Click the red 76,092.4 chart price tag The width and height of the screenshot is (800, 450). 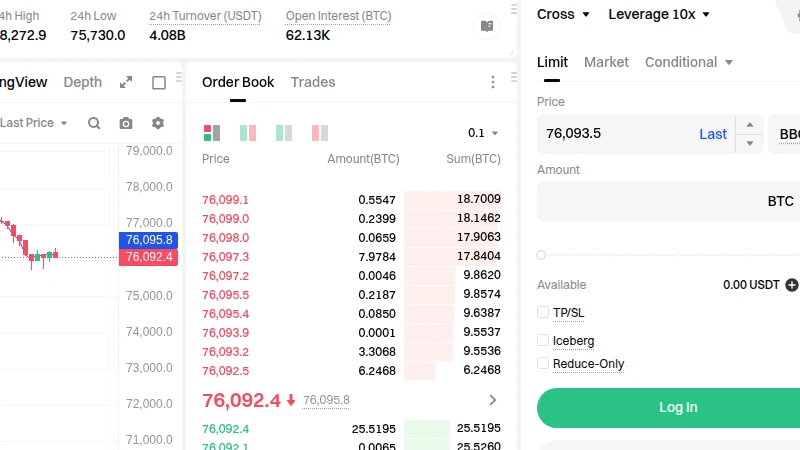(x=148, y=257)
